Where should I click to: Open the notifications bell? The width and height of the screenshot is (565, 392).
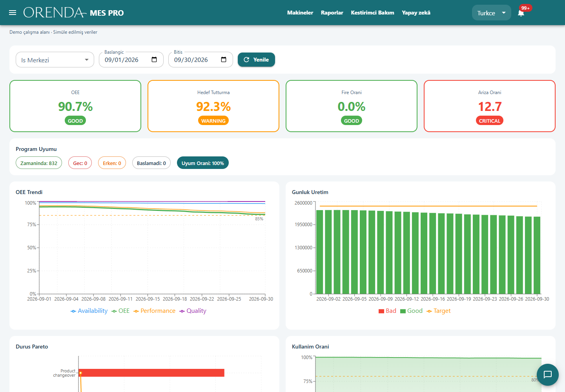(521, 13)
